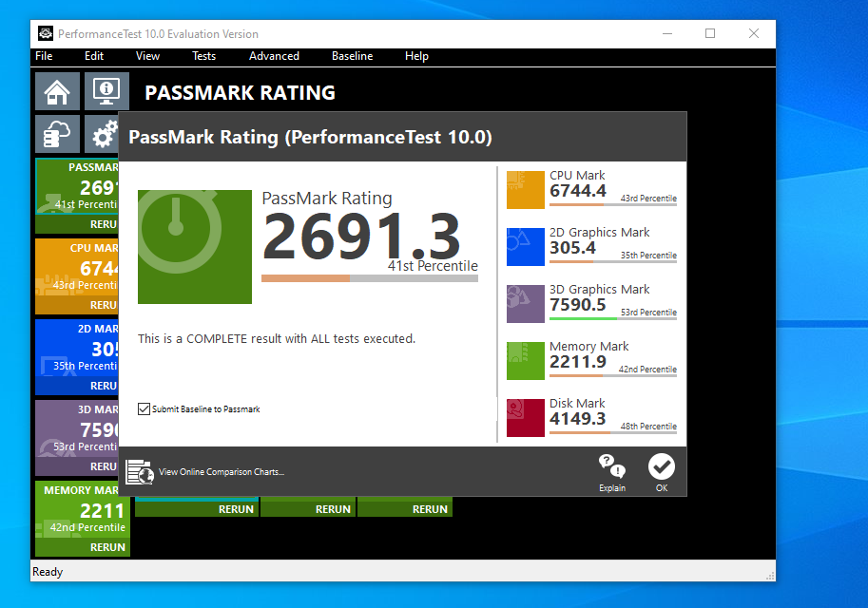The width and height of the screenshot is (868, 608).
Task: Click the Disk Mark 4149.3 score
Action: click(x=578, y=419)
